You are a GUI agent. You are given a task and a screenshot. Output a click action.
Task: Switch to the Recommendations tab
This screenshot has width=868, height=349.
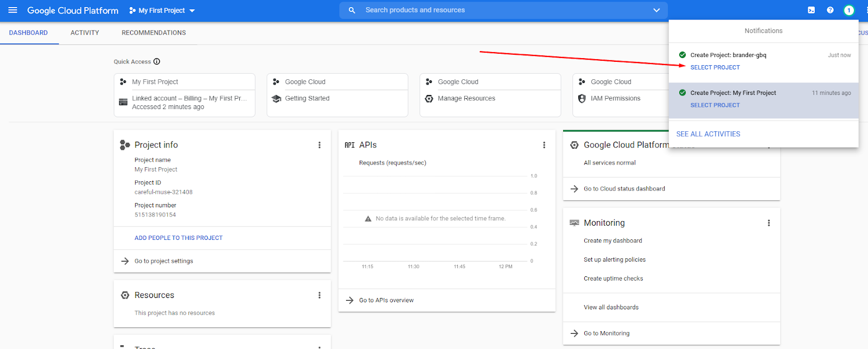[154, 33]
